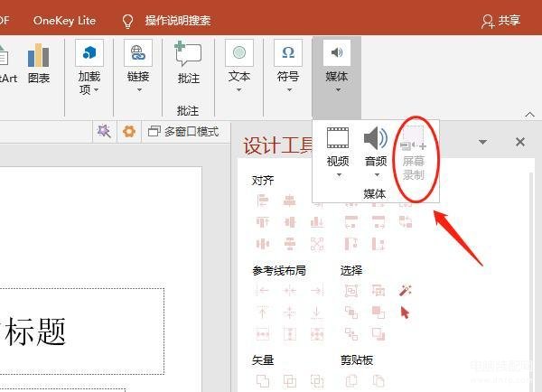Screen dimensions: 542x392
Task: Open the Audio dropdown in Media panel
Action: click(x=376, y=152)
